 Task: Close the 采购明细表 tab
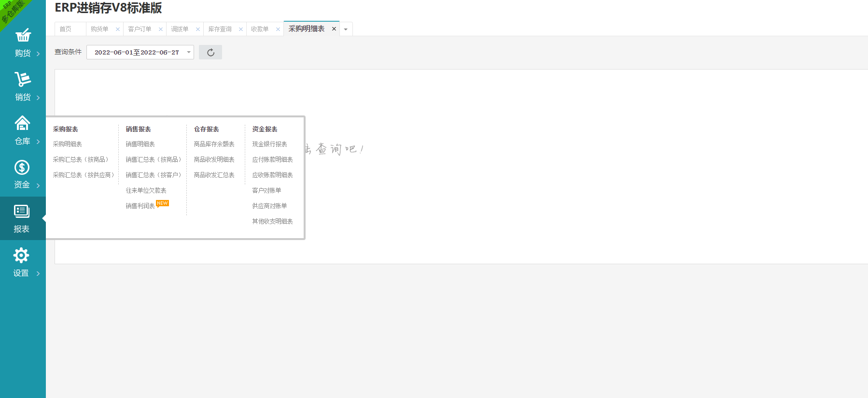[334, 29]
